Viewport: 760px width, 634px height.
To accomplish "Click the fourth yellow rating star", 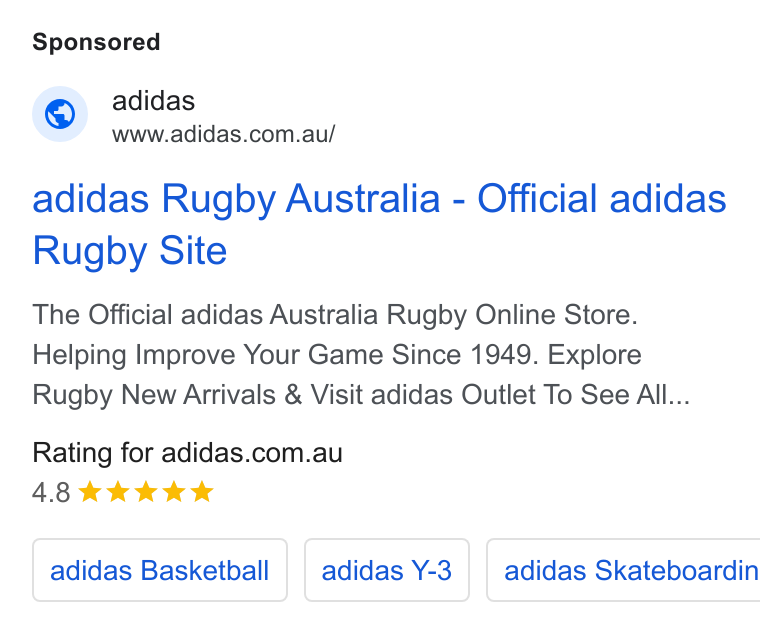I will coord(174,491).
